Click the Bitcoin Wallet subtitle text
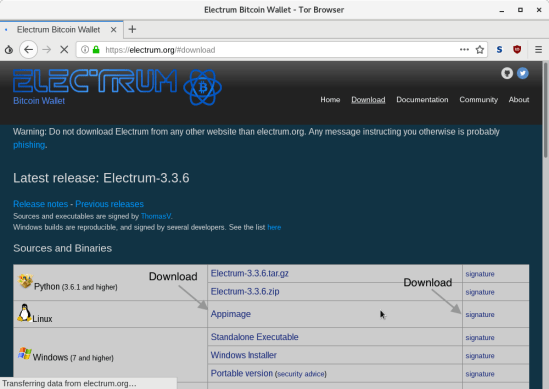 click(x=39, y=101)
